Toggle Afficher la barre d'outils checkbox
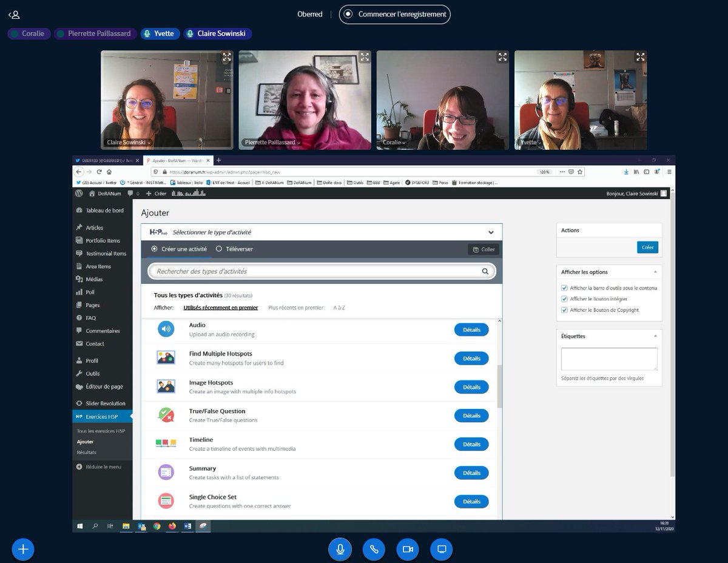 click(x=565, y=288)
